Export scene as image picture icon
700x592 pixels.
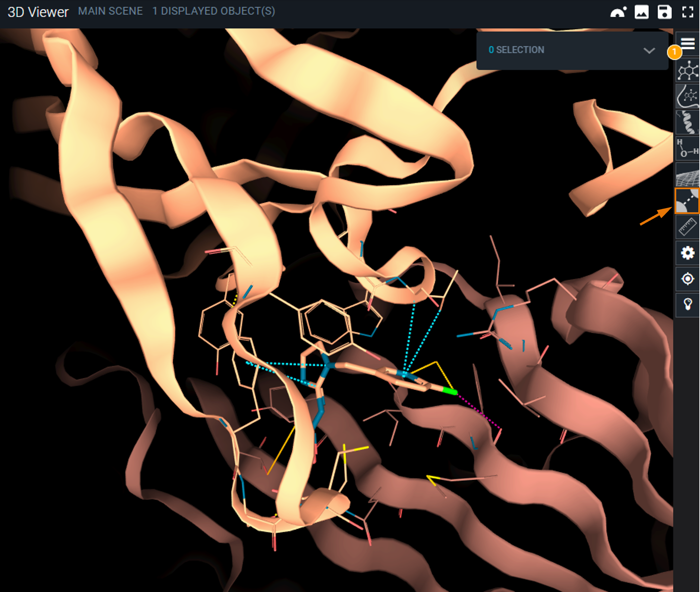coord(642,12)
